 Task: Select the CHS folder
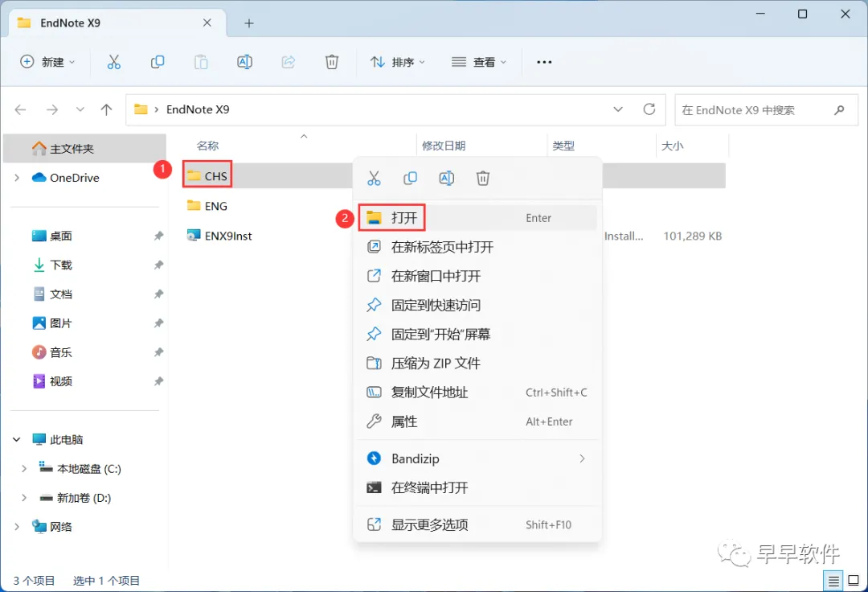click(207, 176)
